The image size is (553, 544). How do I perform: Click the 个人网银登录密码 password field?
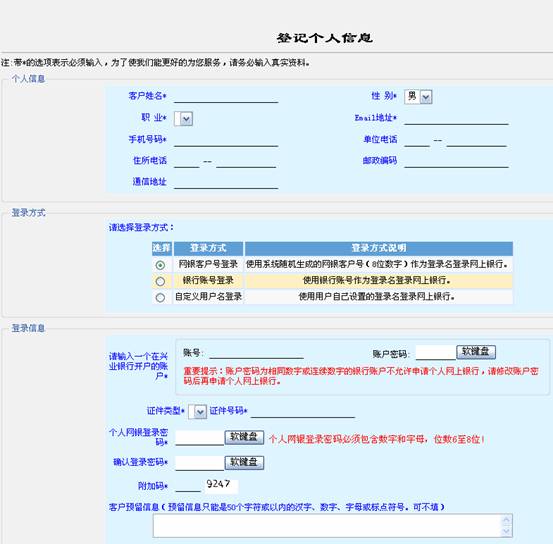coord(200,438)
